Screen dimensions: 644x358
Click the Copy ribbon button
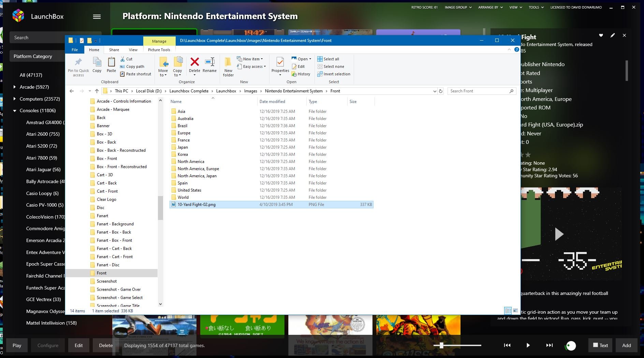click(97, 65)
